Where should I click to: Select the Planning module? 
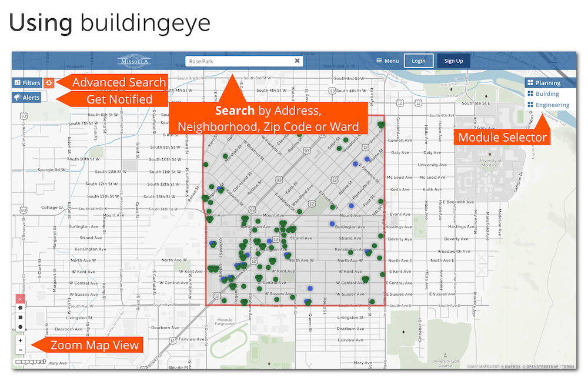click(550, 83)
